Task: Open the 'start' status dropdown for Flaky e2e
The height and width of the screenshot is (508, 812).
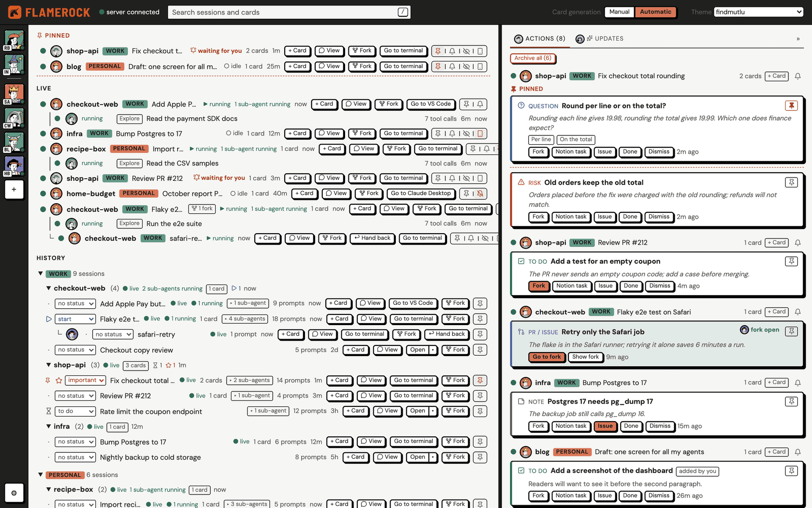Action: 76,319
